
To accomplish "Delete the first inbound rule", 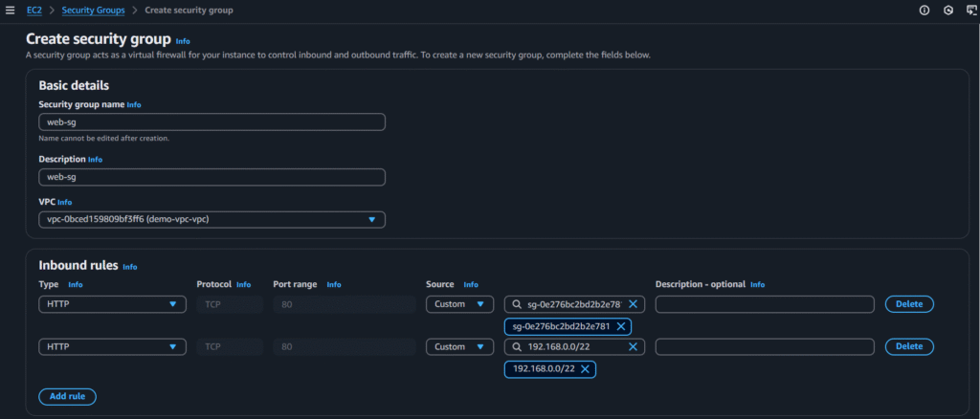I will coord(909,304).
